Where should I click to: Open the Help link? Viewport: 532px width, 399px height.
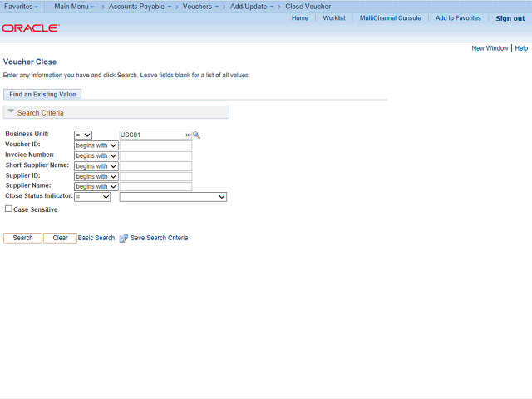tap(521, 48)
